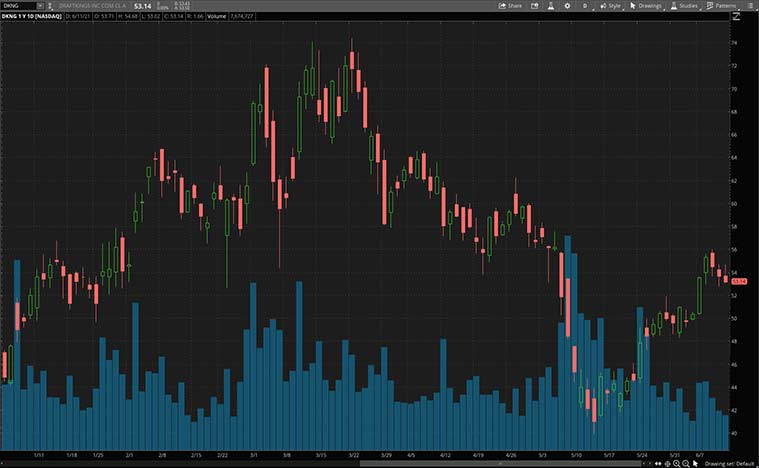
Task: Click the hamburger menu icon at top right
Action: [750, 6]
